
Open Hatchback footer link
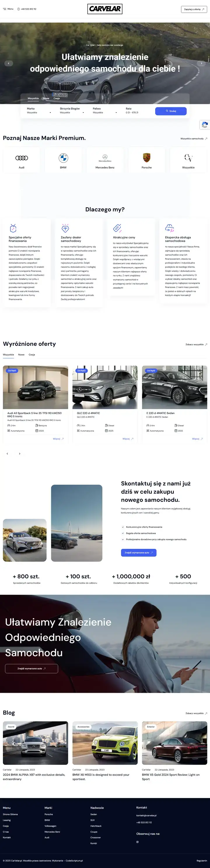[x=96, y=826]
